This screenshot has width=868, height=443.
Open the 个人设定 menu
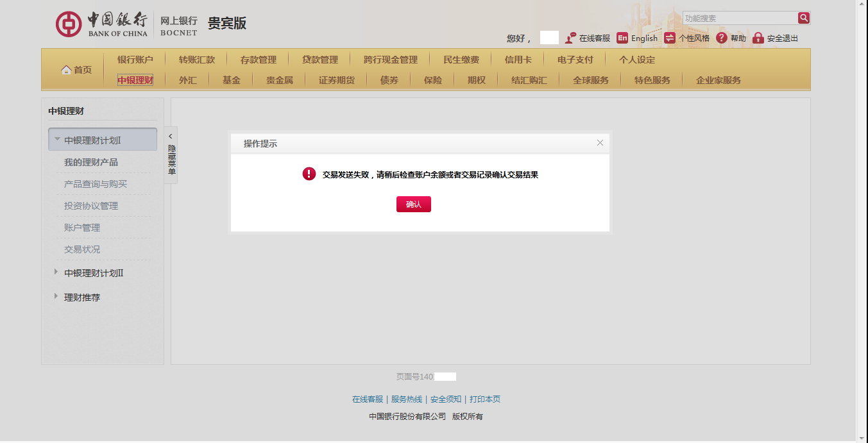637,60
